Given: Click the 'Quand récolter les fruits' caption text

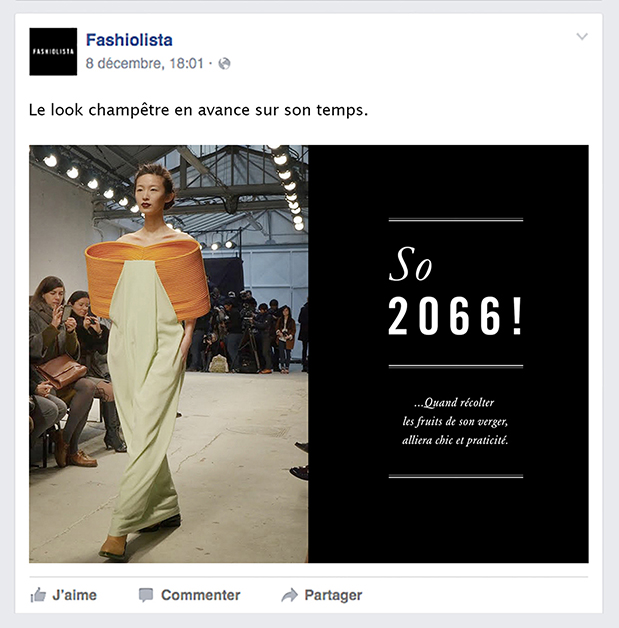Looking at the screenshot, I should (455, 421).
